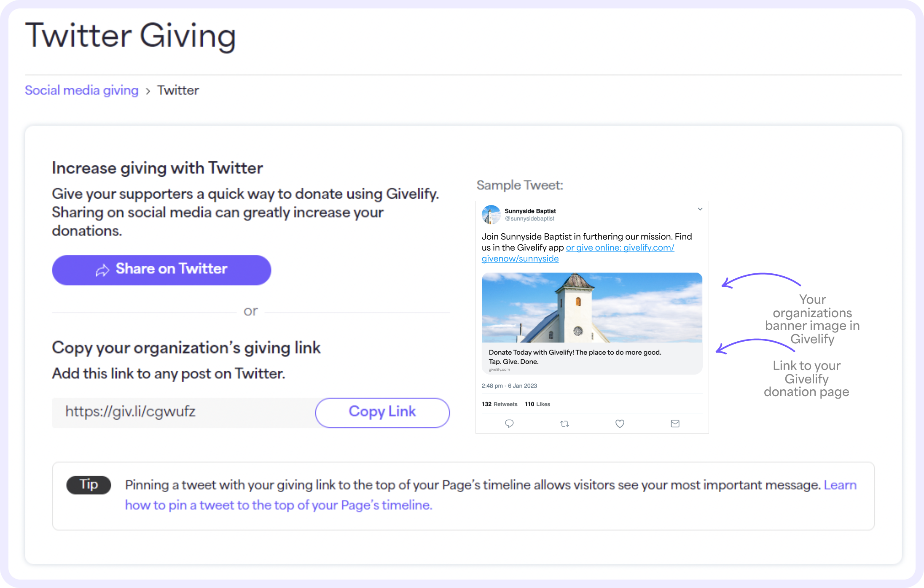This screenshot has height=588, width=924.
Task: Click the reply icon on sample tweet
Action: click(x=510, y=423)
